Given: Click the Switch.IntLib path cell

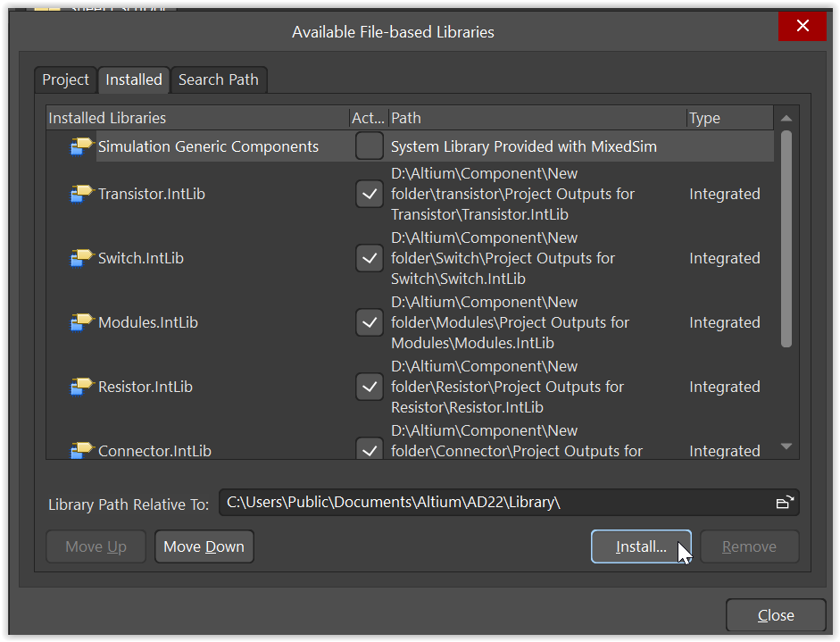Looking at the screenshot, I should pyautogui.click(x=503, y=258).
